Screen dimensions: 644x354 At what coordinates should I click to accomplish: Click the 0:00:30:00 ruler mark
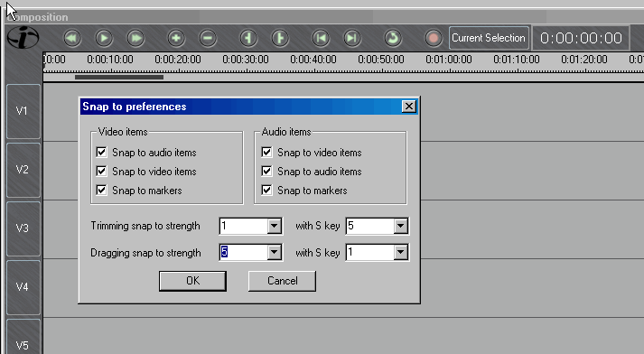pyautogui.click(x=246, y=60)
